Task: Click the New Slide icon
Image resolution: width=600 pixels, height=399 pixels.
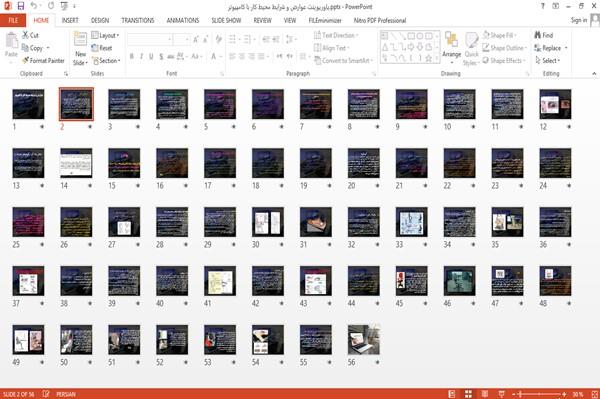Action: (80, 39)
